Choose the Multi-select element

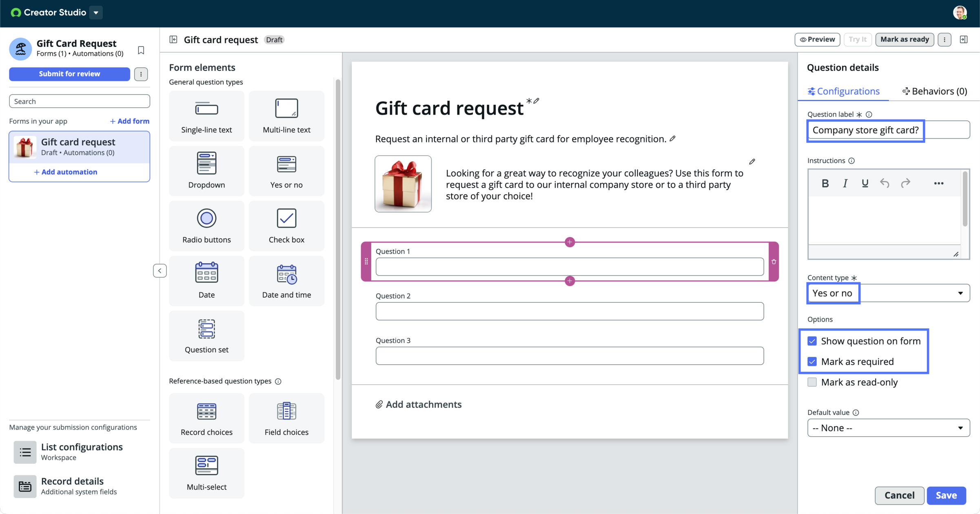(x=206, y=473)
